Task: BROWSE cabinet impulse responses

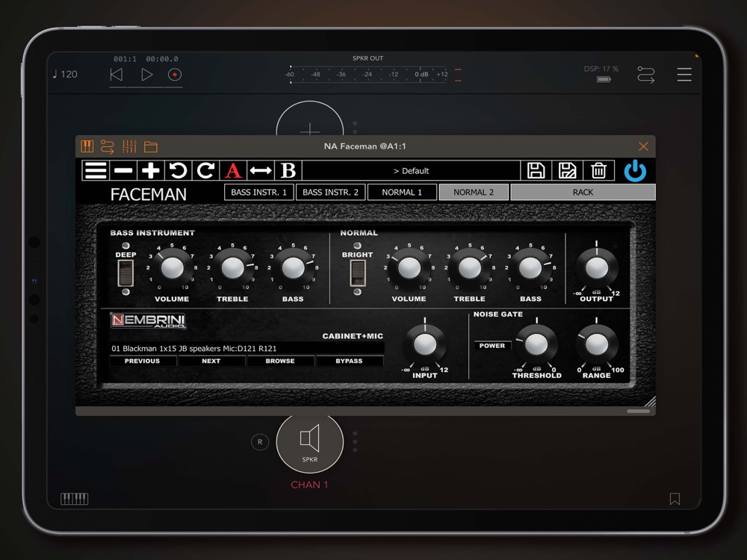Action: (280, 361)
